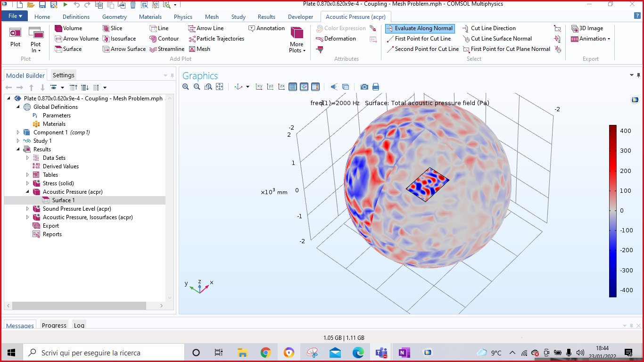Switch to the Settings panel tab
The height and width of the screenshot is (362, 644).
[63, 75]
